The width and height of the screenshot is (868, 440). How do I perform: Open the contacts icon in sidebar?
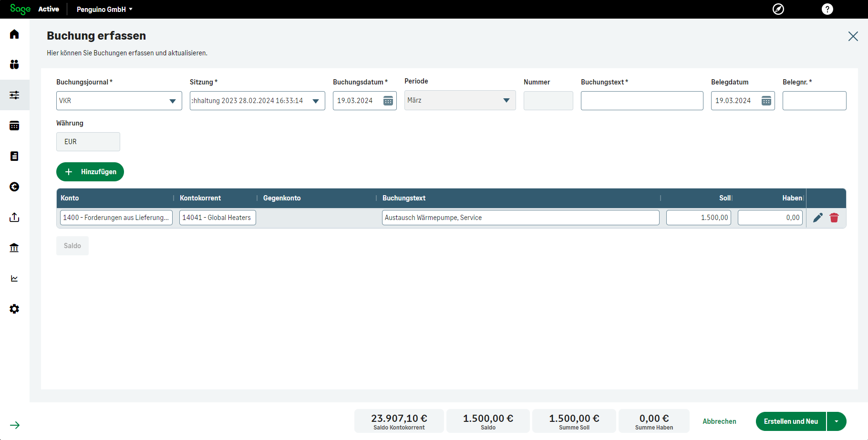(x=14, y=64)
